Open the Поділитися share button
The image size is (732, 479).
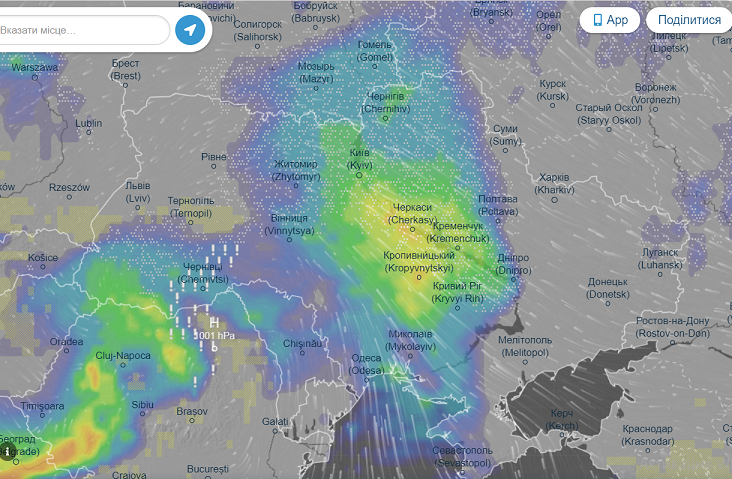[x=688, y=20]
